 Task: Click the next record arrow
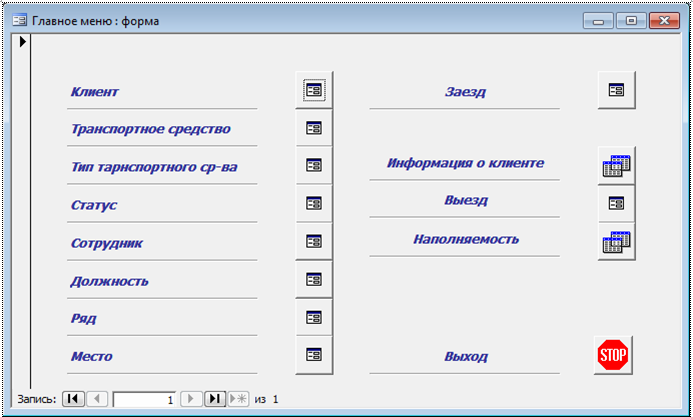[191, 399]
